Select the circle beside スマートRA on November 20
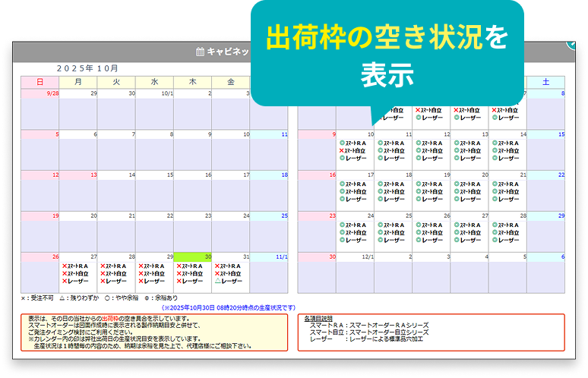This screenshot has height=378, width=588. pos(457,184)
